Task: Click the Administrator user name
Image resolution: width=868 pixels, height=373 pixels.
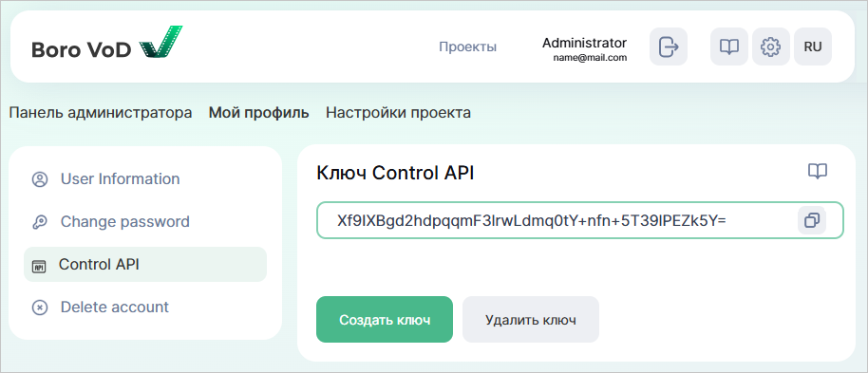Action: point(584,43)
